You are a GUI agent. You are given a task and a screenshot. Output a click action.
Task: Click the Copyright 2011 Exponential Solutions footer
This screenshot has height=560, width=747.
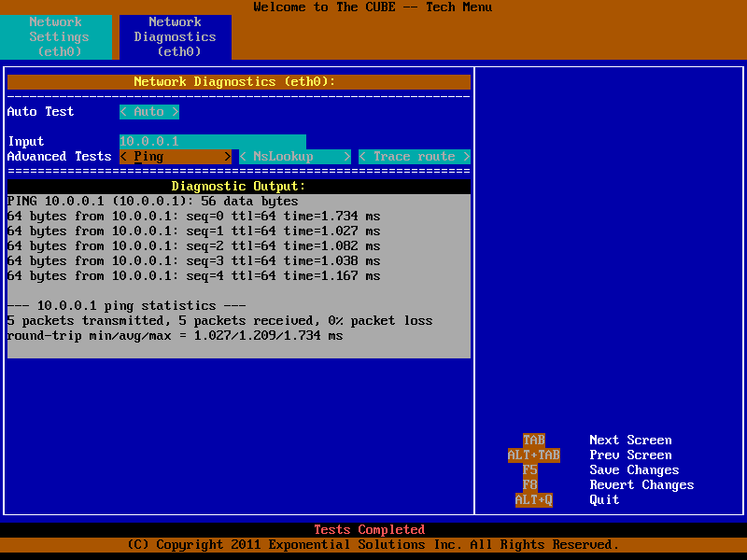coord(373,545)
